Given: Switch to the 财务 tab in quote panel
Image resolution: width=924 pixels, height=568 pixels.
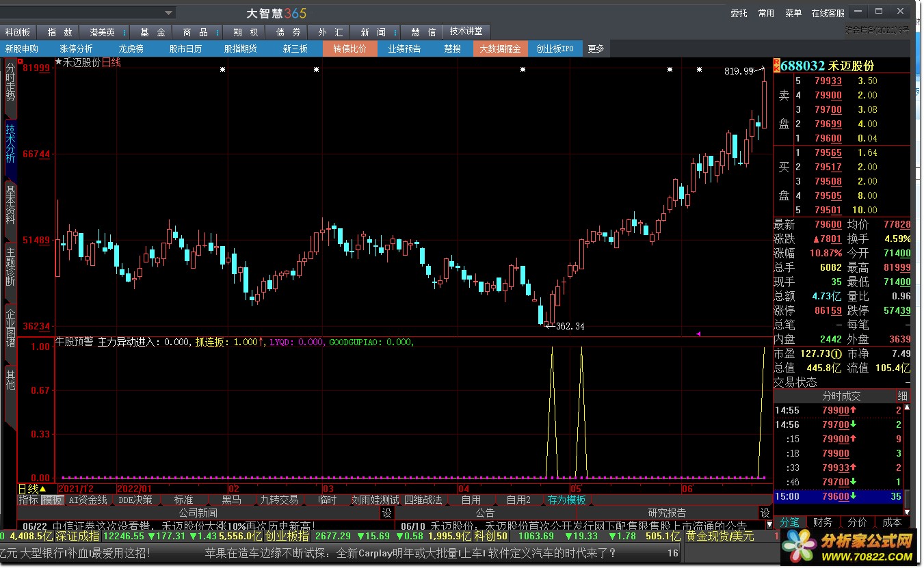Looking at the screenshot, I should (823, 522).
